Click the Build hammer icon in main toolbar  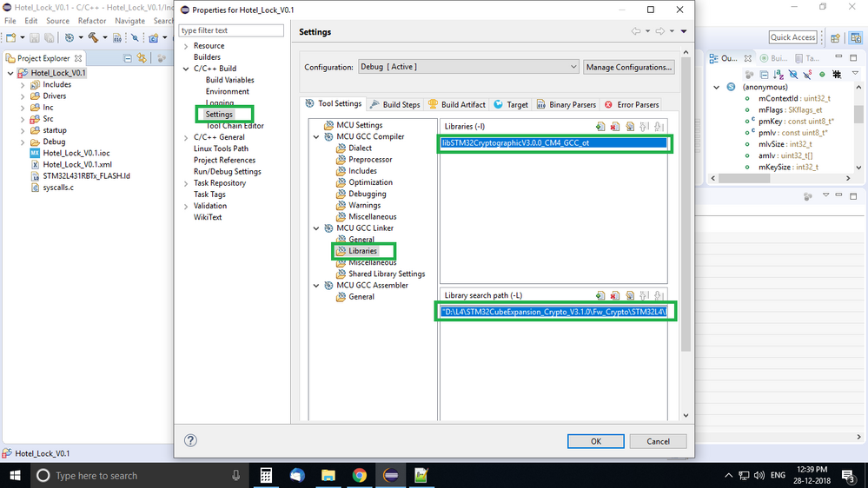pos(93,37)
